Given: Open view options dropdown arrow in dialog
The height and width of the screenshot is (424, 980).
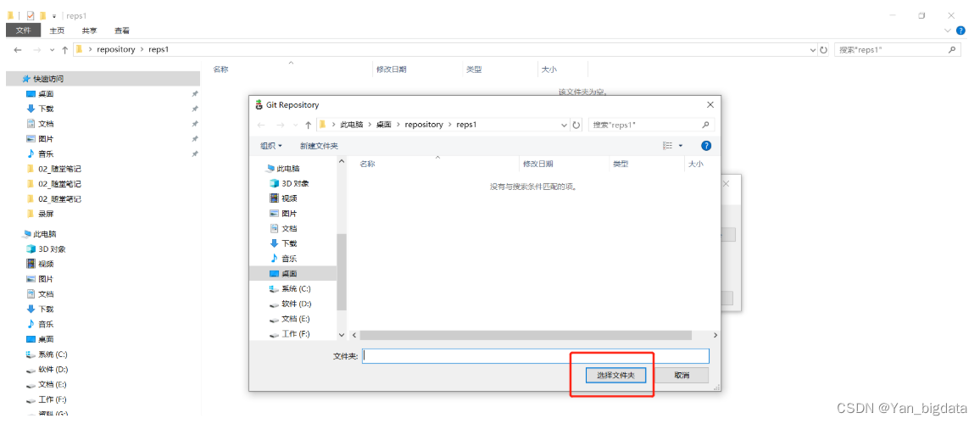Looking at the screenshot, I should point(681,146).
